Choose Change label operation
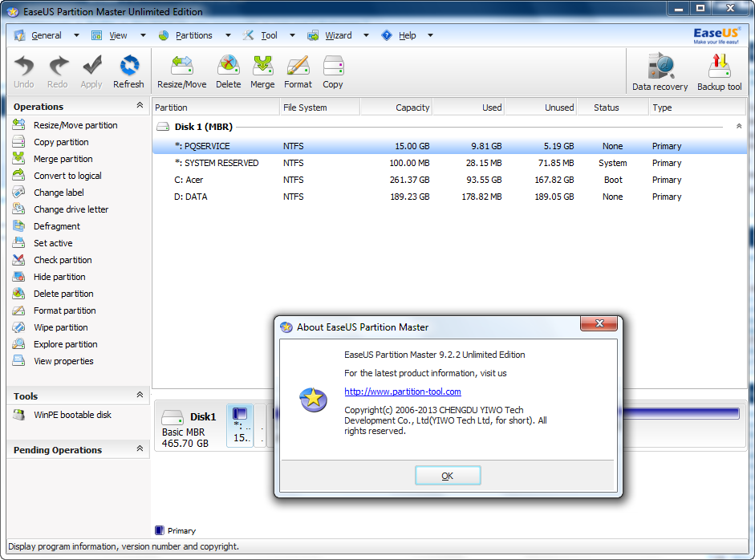 click(59, 193)
